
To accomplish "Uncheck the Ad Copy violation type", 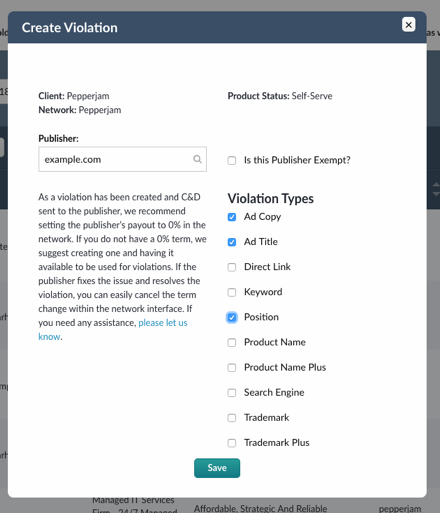I will pyautogui.click(x=232, y=217).
